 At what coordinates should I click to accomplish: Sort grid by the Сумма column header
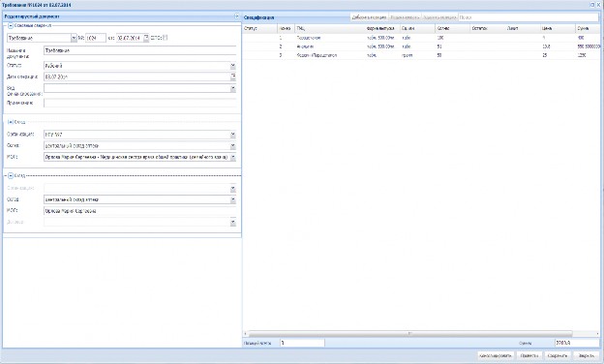(588, 28)
